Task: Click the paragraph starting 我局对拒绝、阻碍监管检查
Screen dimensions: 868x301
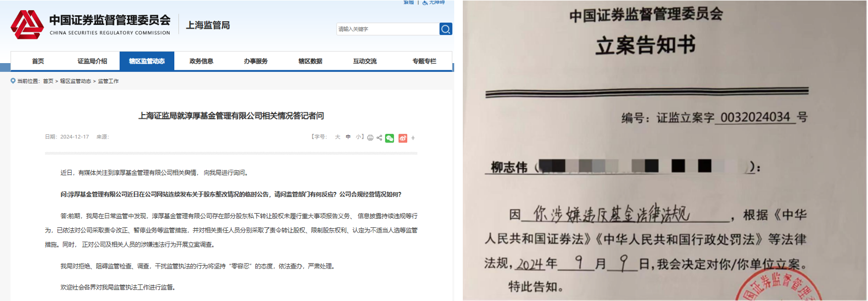Action: coord(198,266)
